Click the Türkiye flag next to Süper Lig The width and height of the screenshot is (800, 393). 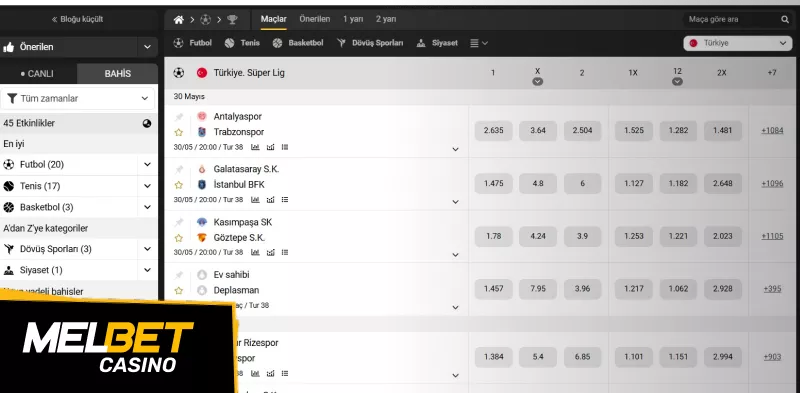pyautogui.click(x=202, y=73)
